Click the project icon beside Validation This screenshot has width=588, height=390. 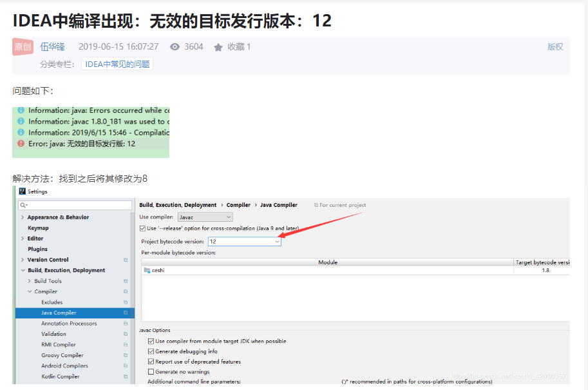126,334
